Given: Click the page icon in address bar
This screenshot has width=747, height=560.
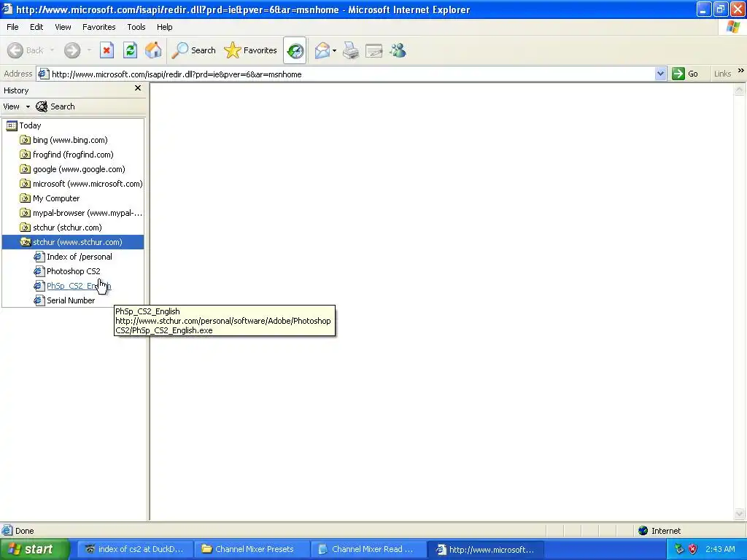Looking at the screenshot, I should [x=43, y=74].
